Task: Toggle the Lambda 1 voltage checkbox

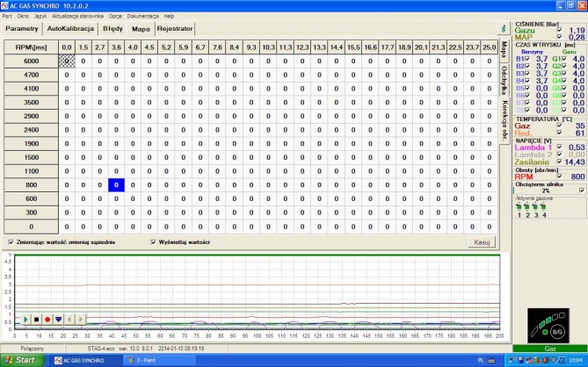Action: tap(560, 147)
